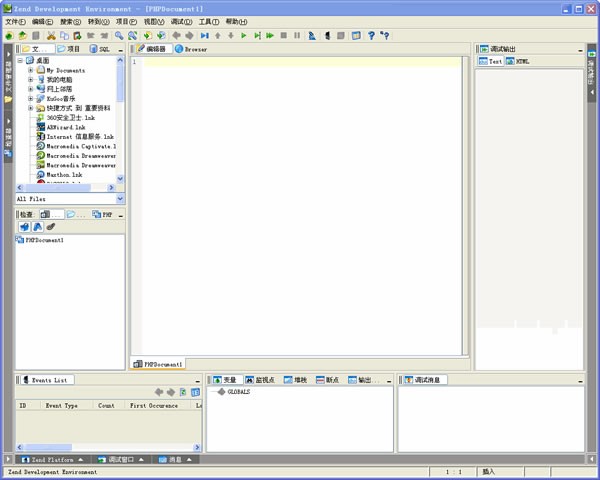Click the blue A sort icon in inspector
The image size is (600, 480).
click(x=38, y=227)
